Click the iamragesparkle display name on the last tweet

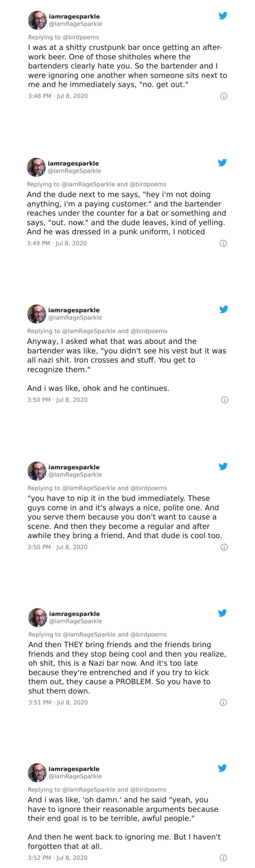pos(74,769)
